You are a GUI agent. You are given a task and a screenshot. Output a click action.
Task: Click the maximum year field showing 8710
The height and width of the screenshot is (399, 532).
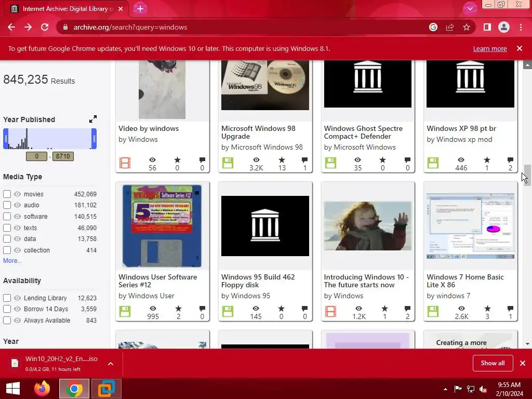[63, 156]
